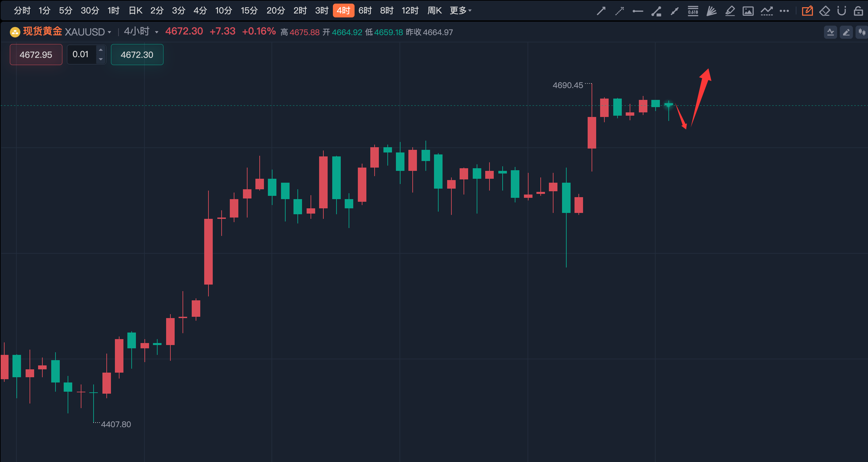Click the insert image icon
The width and height of the screenshot is (868, 462).
748,11
